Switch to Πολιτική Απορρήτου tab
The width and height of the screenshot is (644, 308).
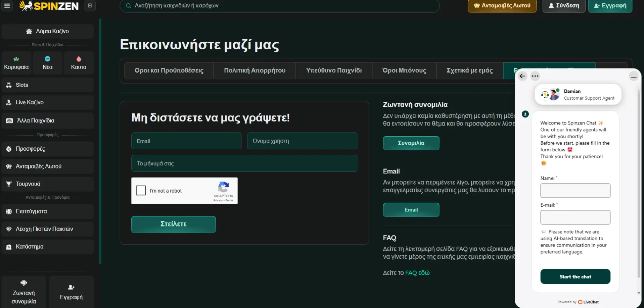pyautogui.click(x=254, y=71)
